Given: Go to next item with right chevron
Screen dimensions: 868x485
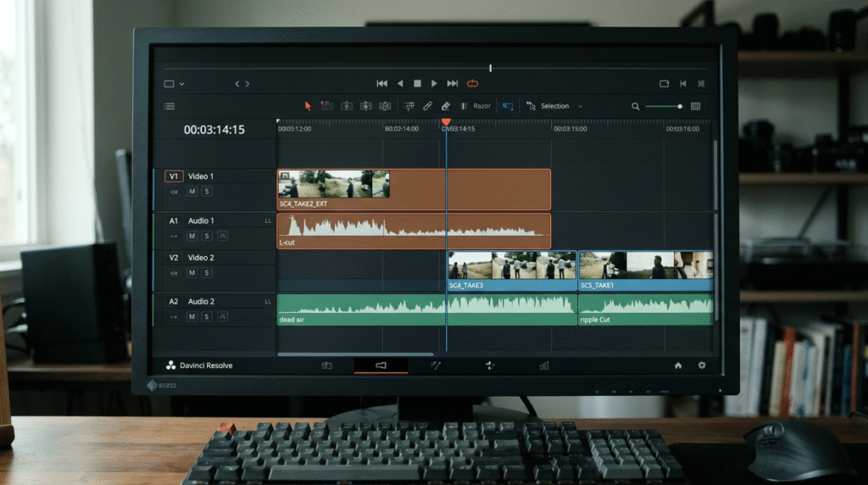Looking at the screenshot, I should tap(248, 84).
